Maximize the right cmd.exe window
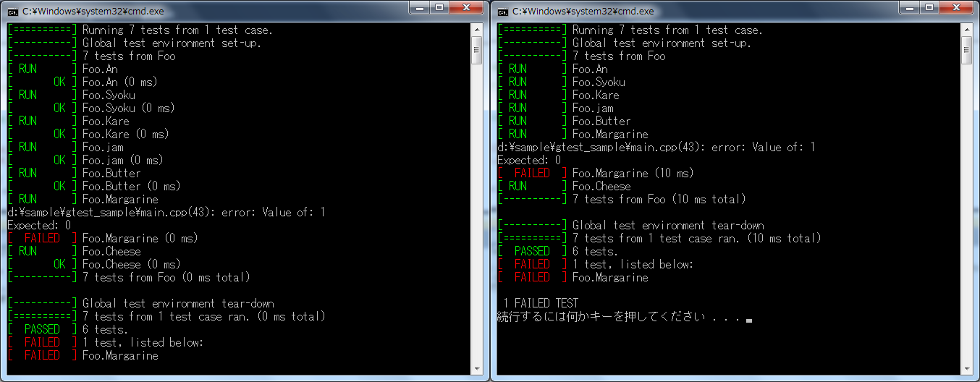The height and width of the screenshot is (382, 980). (929, 7)
